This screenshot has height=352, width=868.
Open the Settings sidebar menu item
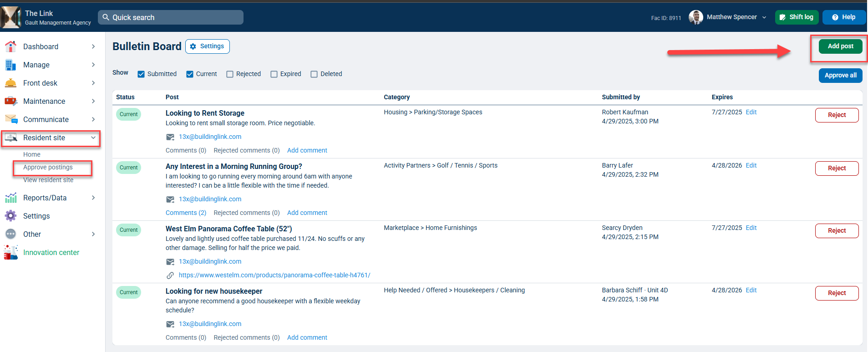click(36, 216)
